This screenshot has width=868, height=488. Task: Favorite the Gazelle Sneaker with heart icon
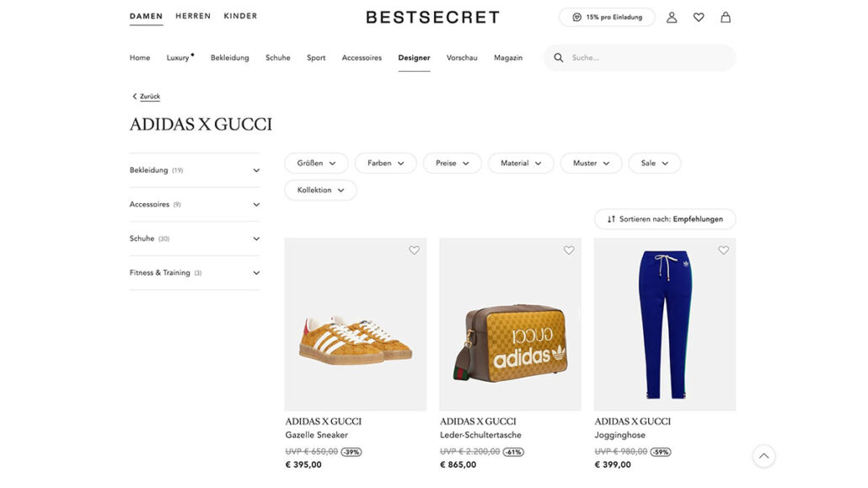coord(414,250)
